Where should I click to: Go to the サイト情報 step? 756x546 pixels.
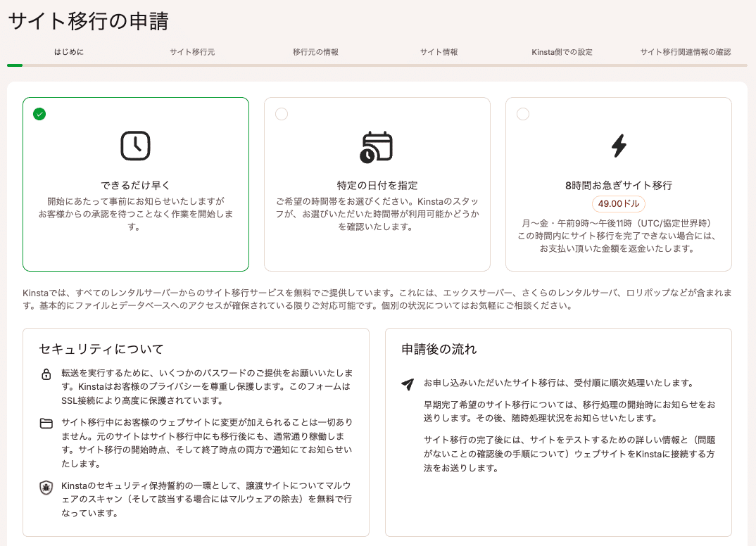tap(439, 51)
